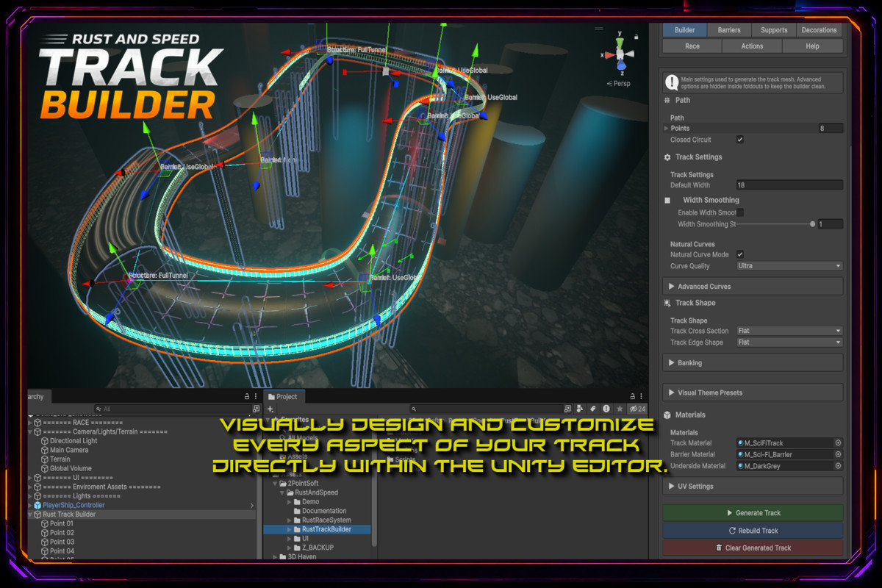Switch to the Race tab
This screenshot has width=882, height=588.
(692, 46)
